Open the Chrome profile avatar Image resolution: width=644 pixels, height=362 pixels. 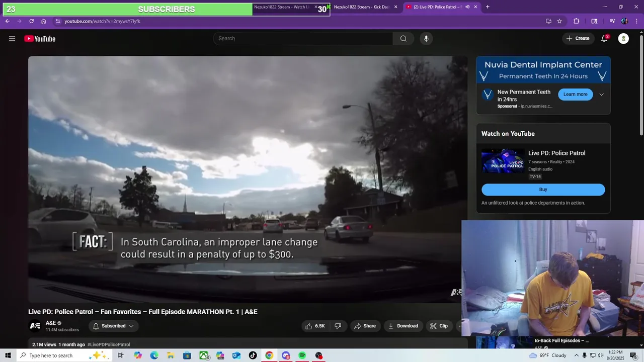[624, 21]
